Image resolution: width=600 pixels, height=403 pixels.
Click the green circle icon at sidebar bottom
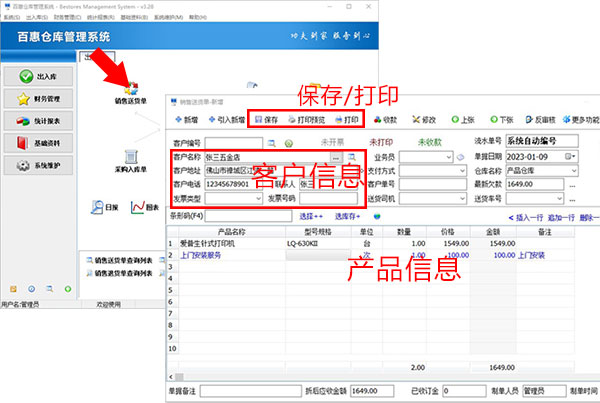(68, 289)
